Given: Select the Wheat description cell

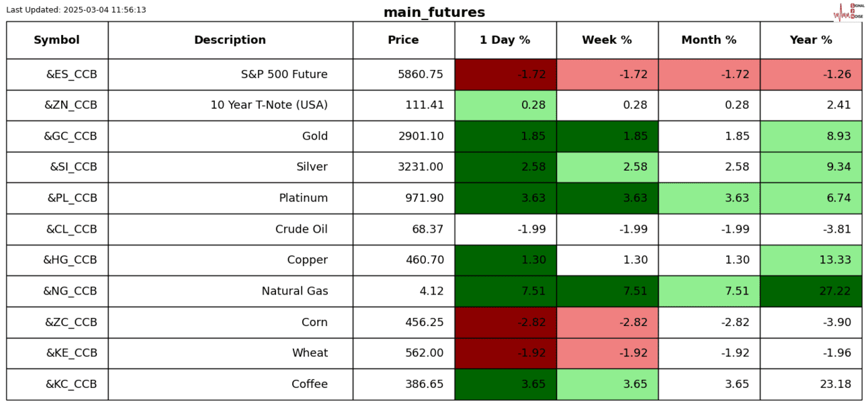Looking at the screenshot, I should click(x=310, y=354).
